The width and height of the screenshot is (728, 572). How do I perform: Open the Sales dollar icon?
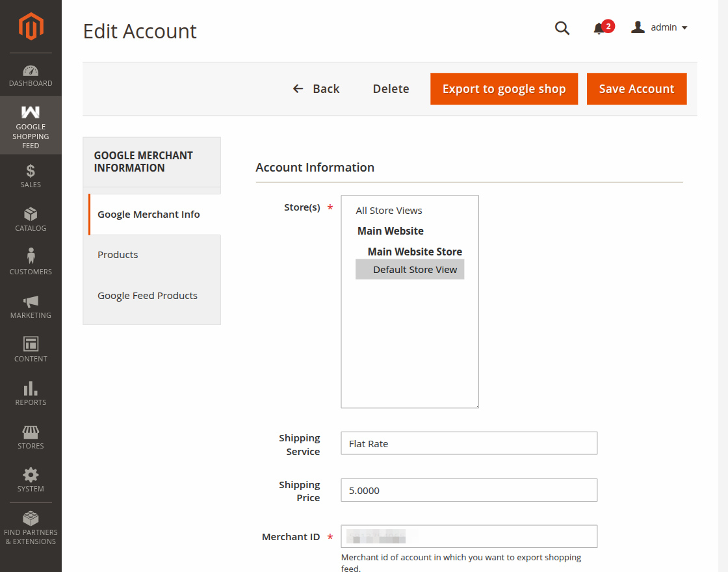31,171
